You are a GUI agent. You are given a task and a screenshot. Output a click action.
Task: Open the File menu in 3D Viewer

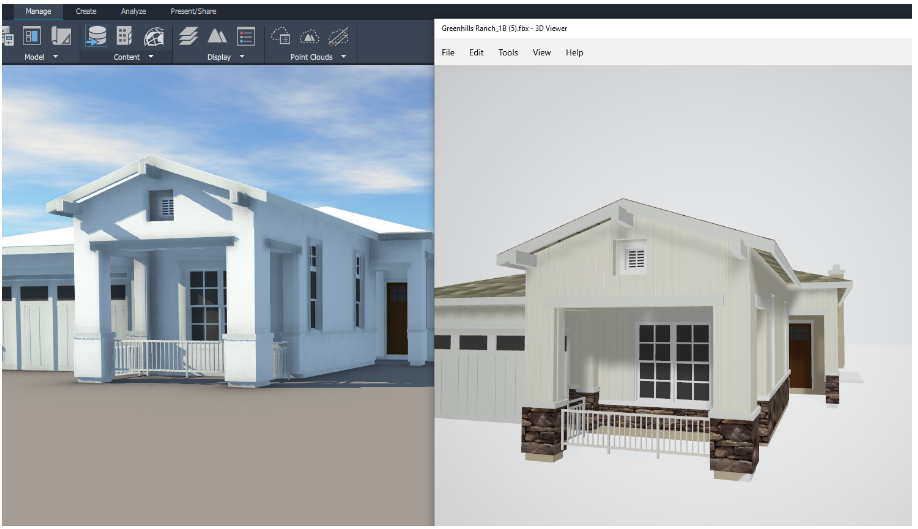[x=448, y=53]
